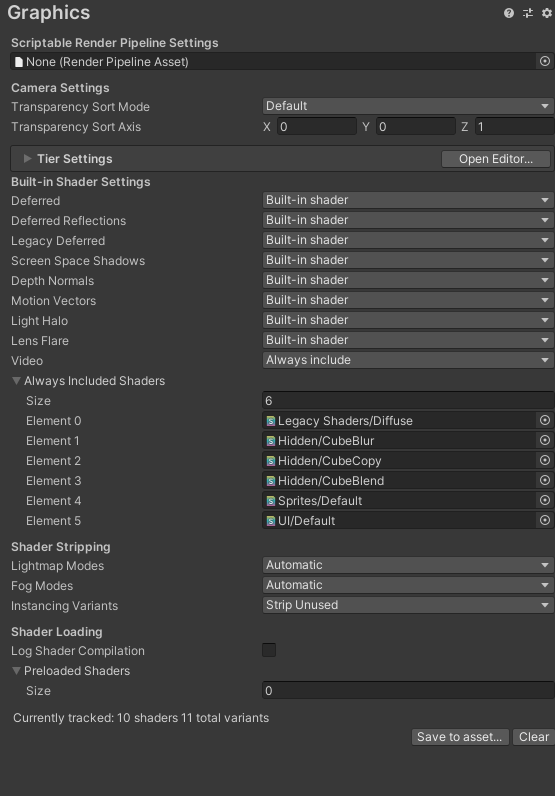Click the Graphics panel title
Image resolution: width=555 pixels, height=796 pixels.
tap(49, 13)
